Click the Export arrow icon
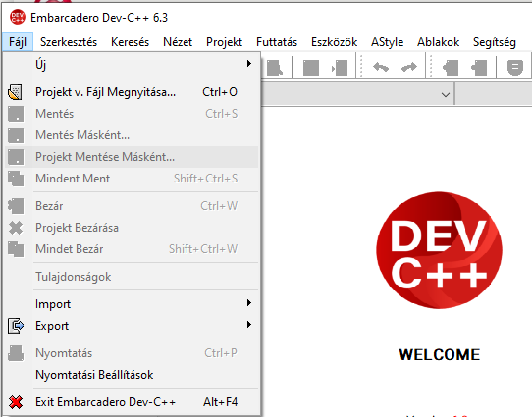Viewport: 532px width, 417px height. click(x=16, y=326)
